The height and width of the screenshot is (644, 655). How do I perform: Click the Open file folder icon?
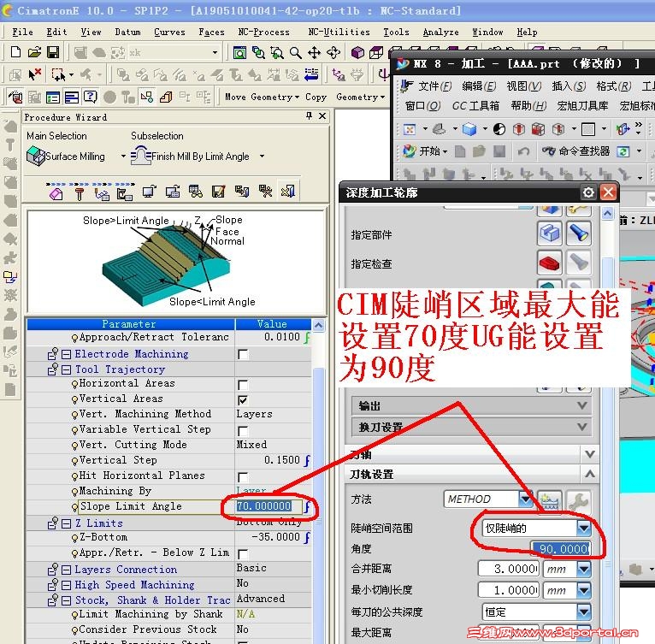click(34, 52)
